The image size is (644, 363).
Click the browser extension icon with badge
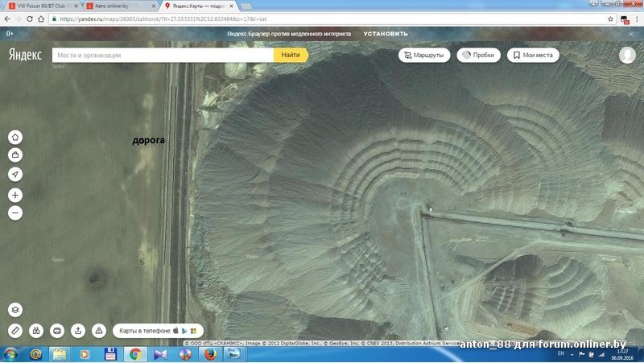click(x=625, y=19)
